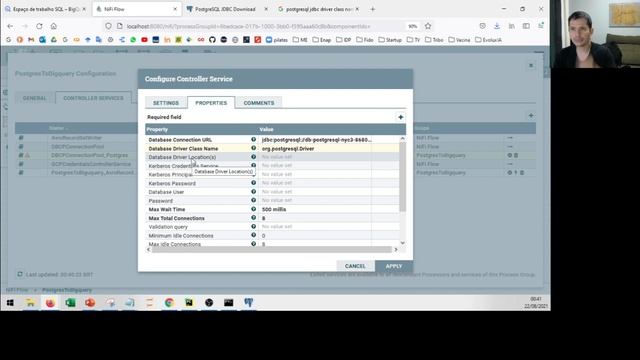Image resolution: width=640 pixels, height=360 pixels.
Task: Open PowerPoint from the taskbar
Action: click(90, 302)
